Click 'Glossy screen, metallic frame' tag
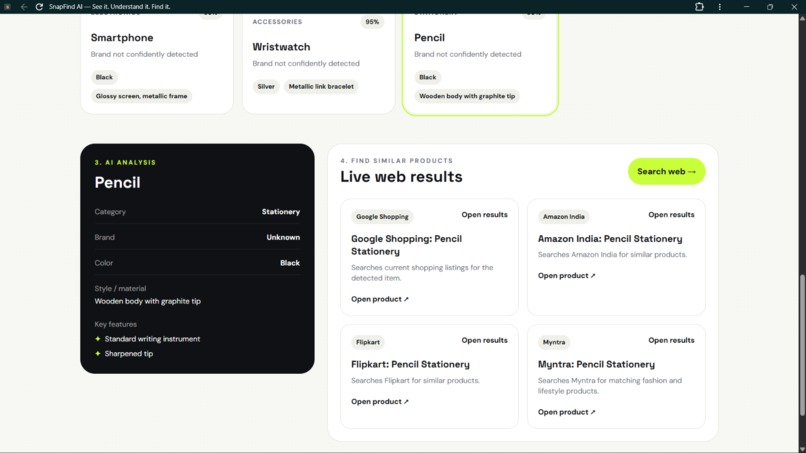This screenshot has width=806, height=453. coord(141,96)
